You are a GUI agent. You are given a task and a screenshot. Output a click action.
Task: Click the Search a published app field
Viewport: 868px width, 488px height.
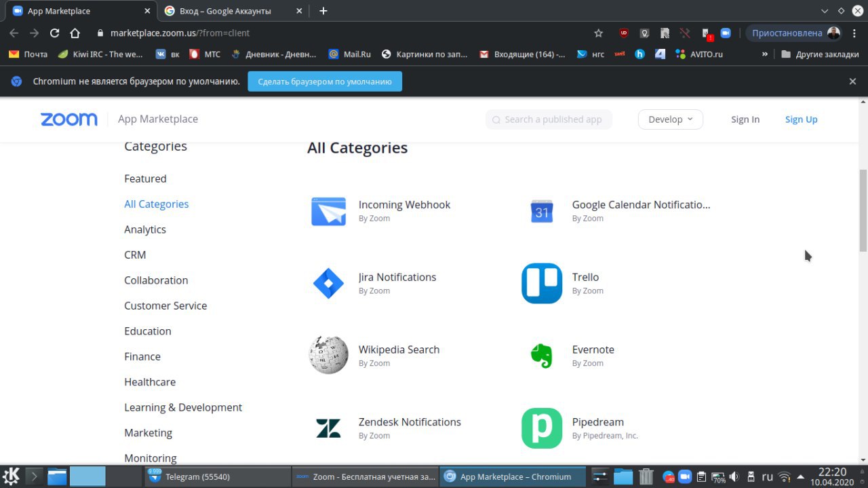(x=549, y=119)
